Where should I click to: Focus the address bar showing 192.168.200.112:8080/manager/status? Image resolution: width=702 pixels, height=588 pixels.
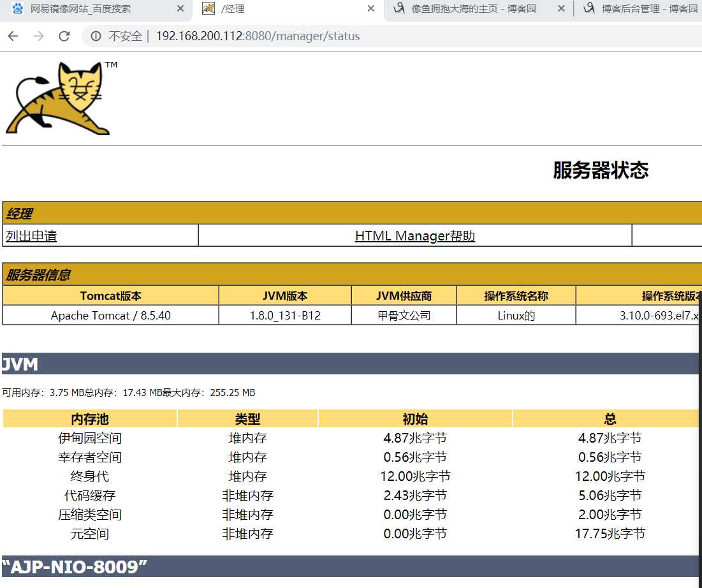[258, 36]
